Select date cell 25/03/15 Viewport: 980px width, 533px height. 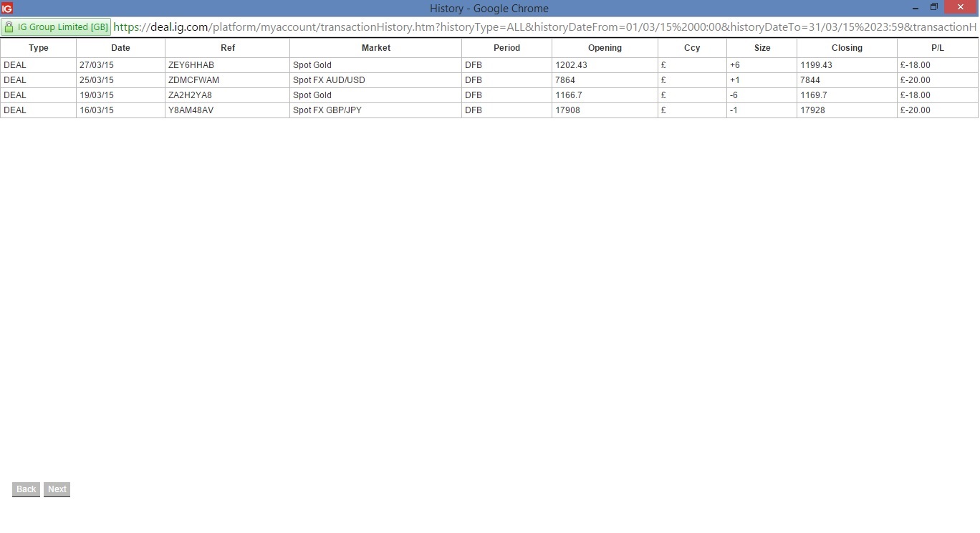120,80
